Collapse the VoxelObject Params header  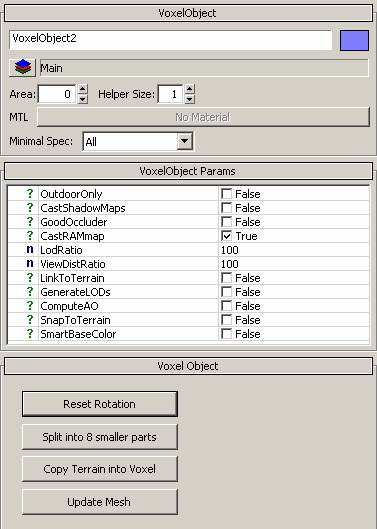click(188, 171)
